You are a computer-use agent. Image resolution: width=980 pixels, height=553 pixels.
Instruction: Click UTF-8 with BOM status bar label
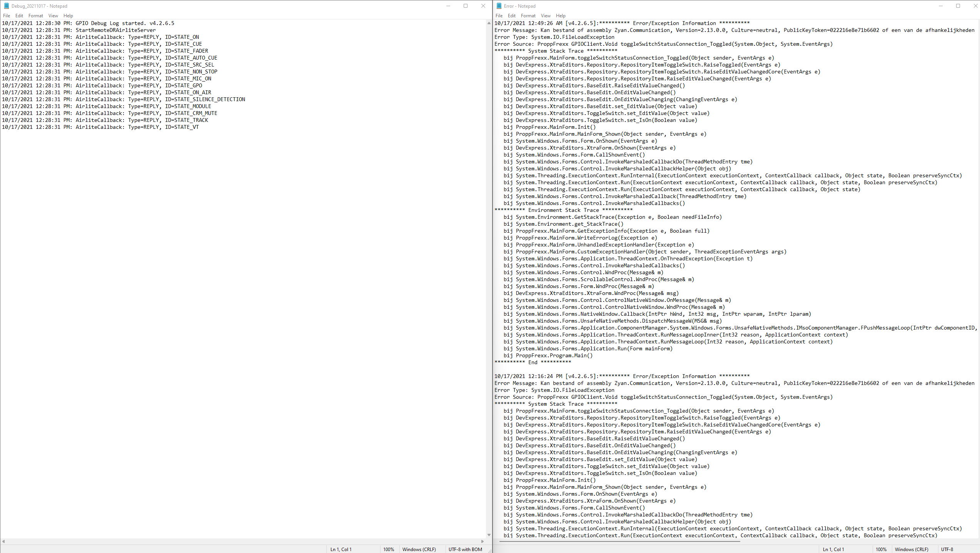pos(465,549)
